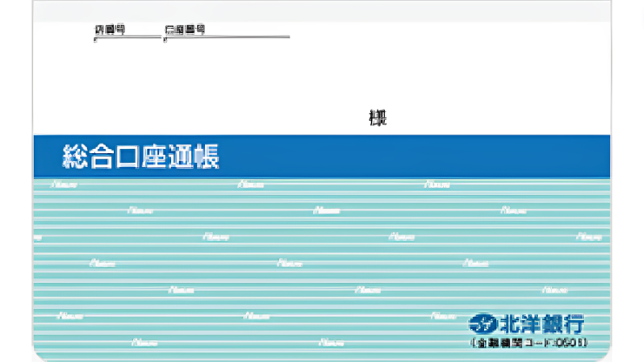Click the 様 character on the name line
Viewport: 644px width, 362px height.
tap(378, 118)
